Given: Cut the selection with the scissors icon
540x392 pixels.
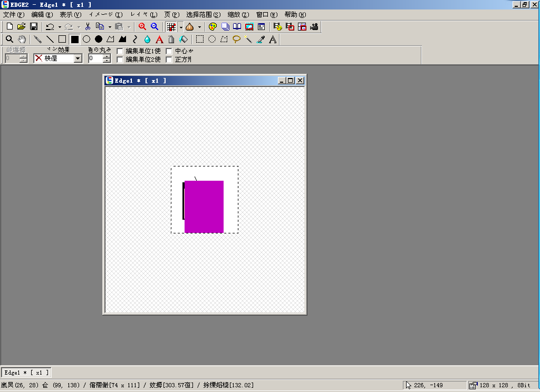Looking at the screenshot, I should coord(88,26).
